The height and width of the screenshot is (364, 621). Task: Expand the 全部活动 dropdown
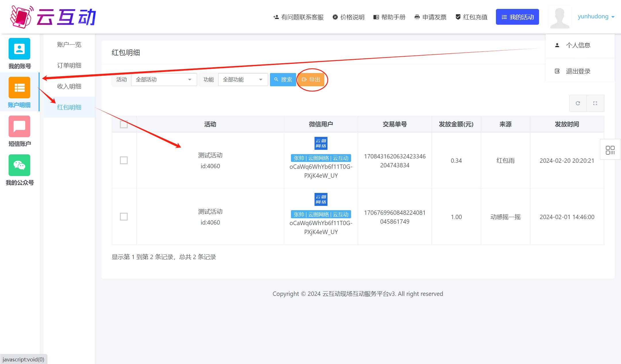(164, 80)
